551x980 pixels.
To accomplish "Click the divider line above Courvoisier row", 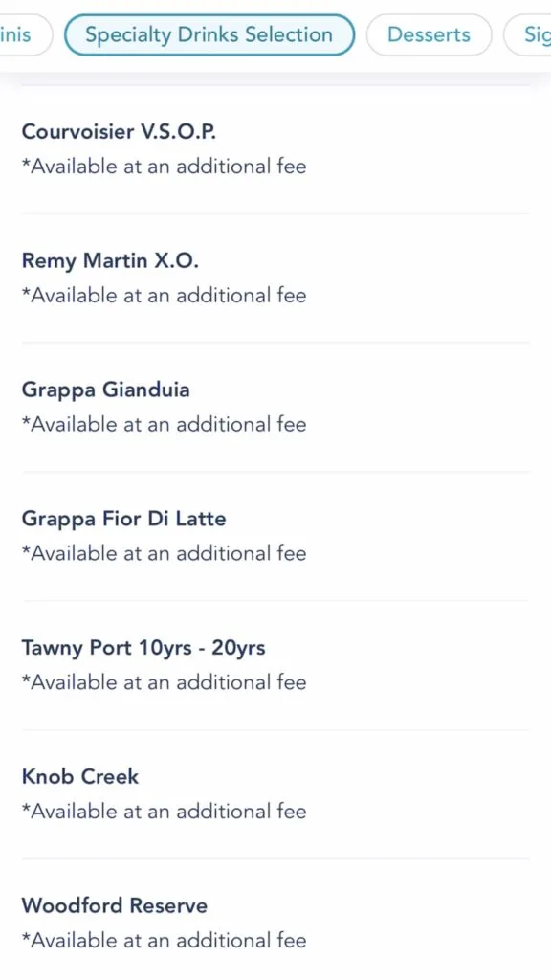I will pos(275,85).
